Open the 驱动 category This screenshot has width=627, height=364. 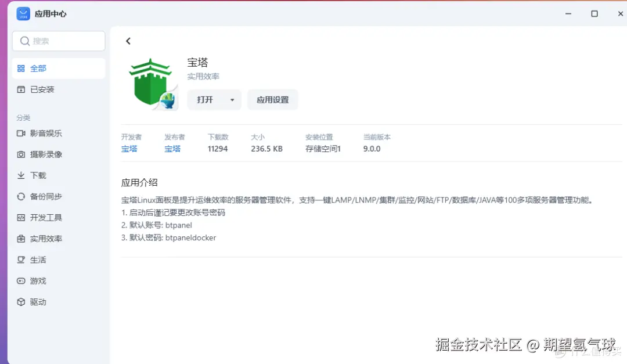[59, 302]
